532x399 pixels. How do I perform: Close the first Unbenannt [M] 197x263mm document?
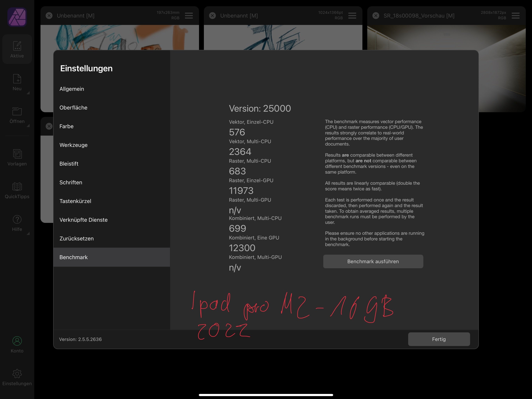(x=49, y=16)
